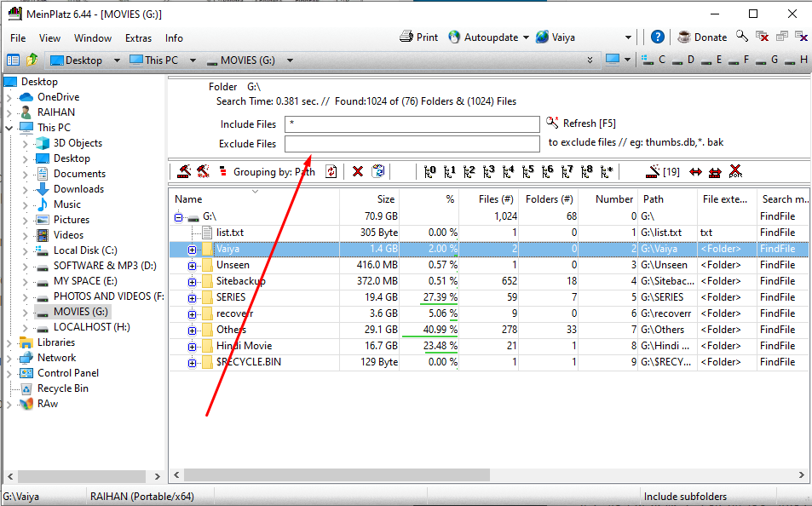Expand tree to level 2 icon

tap(469, 171)
